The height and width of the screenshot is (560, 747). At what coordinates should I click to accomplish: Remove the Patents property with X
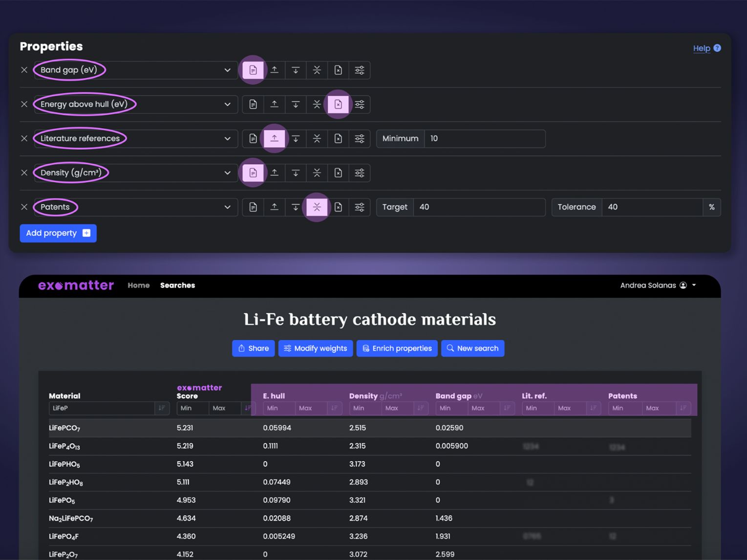(x=24, y=207)
